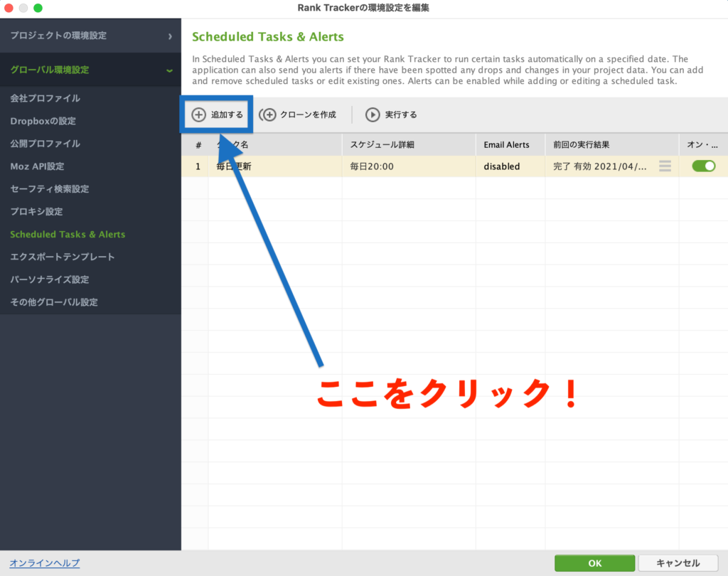Click the green zoom window button

tap(38, 8)
